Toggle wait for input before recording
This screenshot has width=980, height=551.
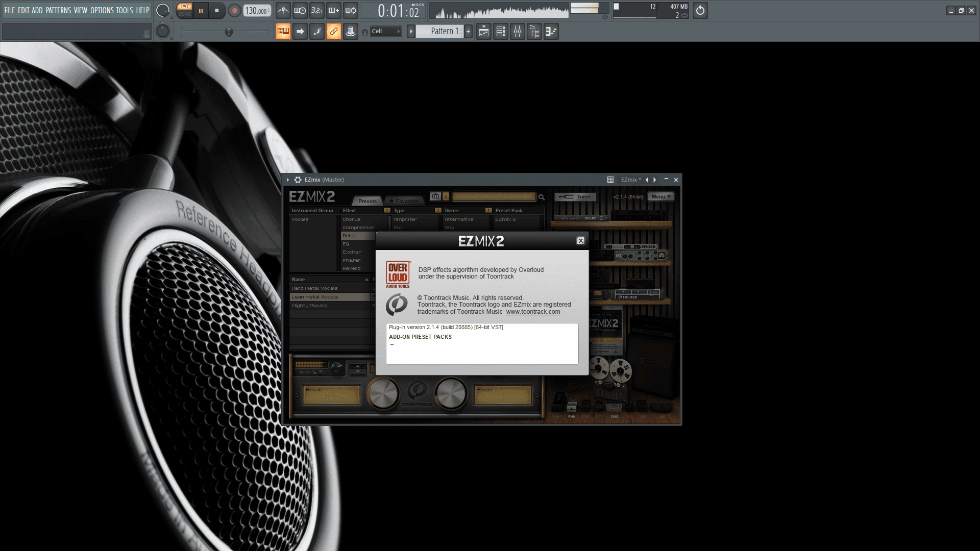pyautogui.click(x=300, y=10)
